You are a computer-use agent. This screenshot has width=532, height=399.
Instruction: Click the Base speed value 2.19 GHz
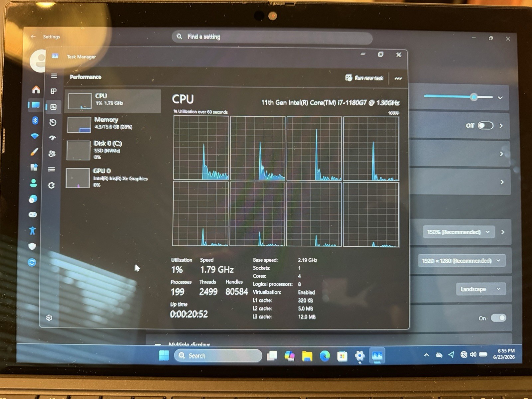tap(308, 260)
